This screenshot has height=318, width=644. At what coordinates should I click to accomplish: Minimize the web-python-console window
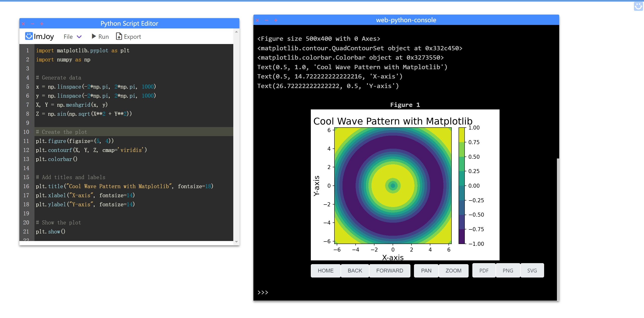point(267,20)
